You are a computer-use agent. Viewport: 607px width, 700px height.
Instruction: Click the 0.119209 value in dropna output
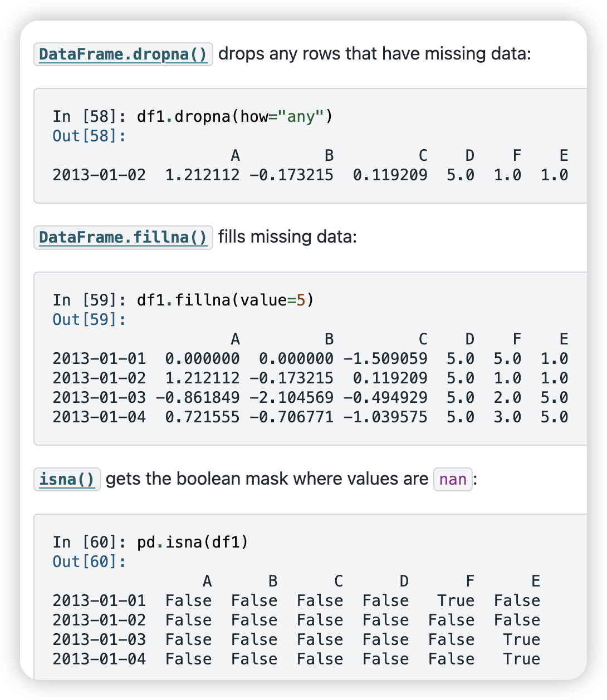click(390, 175)
